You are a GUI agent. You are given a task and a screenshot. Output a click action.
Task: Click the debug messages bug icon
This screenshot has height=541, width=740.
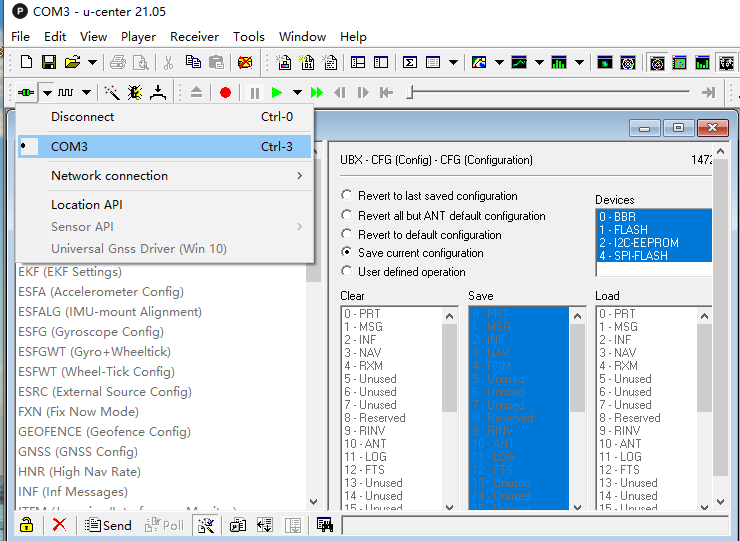[135, 92]
